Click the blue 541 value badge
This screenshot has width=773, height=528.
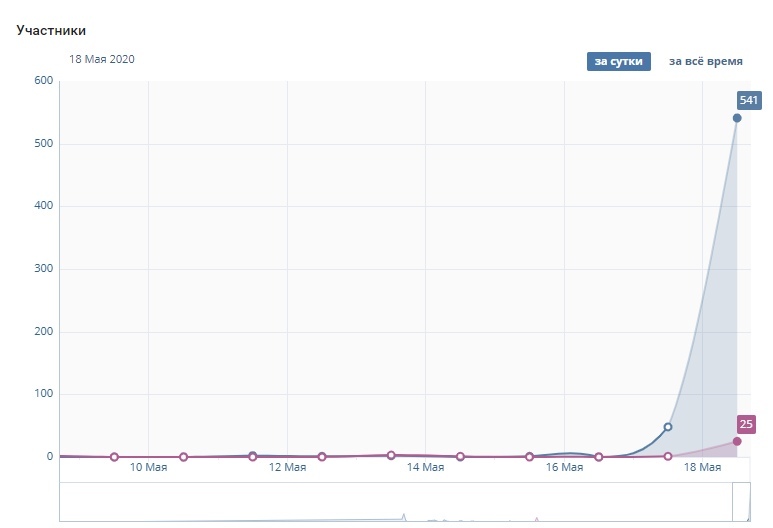[x=748, y=100]
